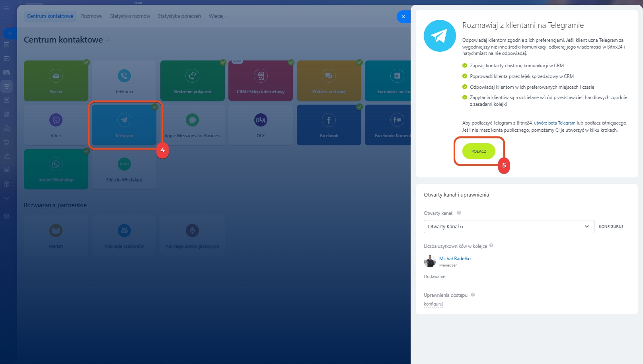Expand more items with sidebar chevron
The image size is (643, 364).
point(6,198)
